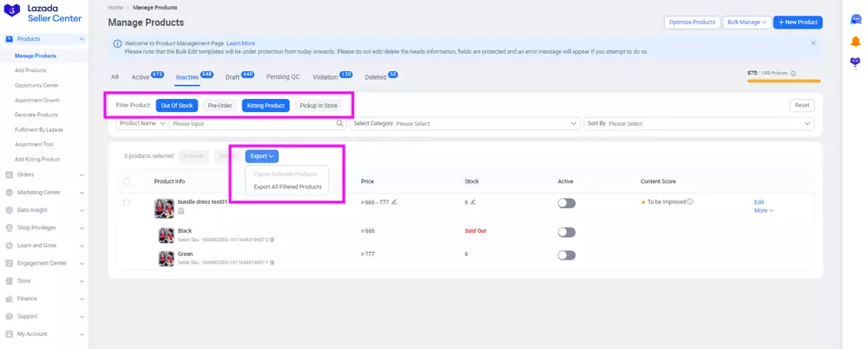Click the bundle dress test01 product thumbnail

pyautogui.click(x=164, y=207)
